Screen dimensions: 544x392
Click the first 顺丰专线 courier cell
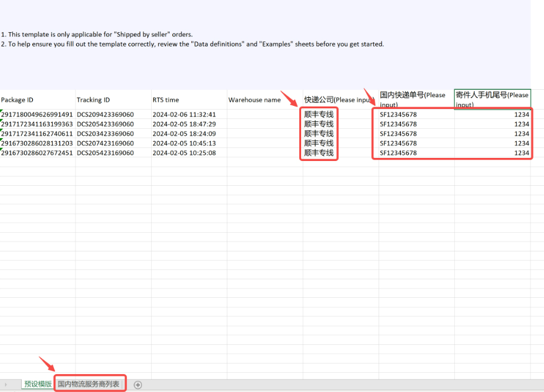click(x=319, y=115)
